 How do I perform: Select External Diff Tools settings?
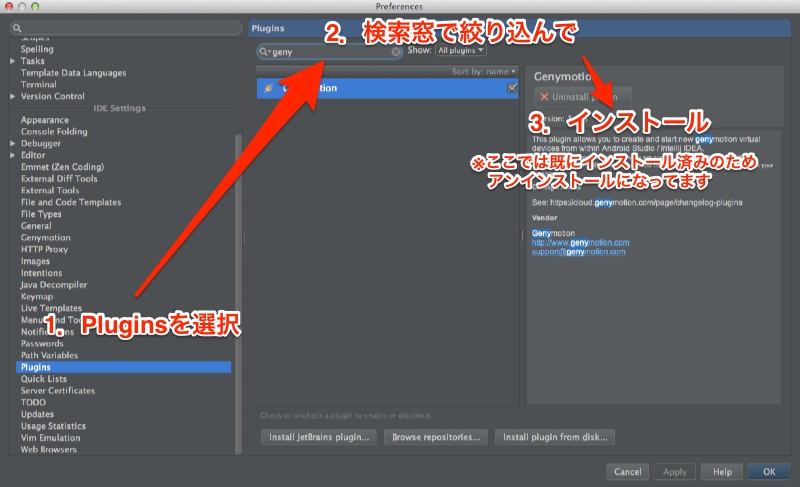59,179
